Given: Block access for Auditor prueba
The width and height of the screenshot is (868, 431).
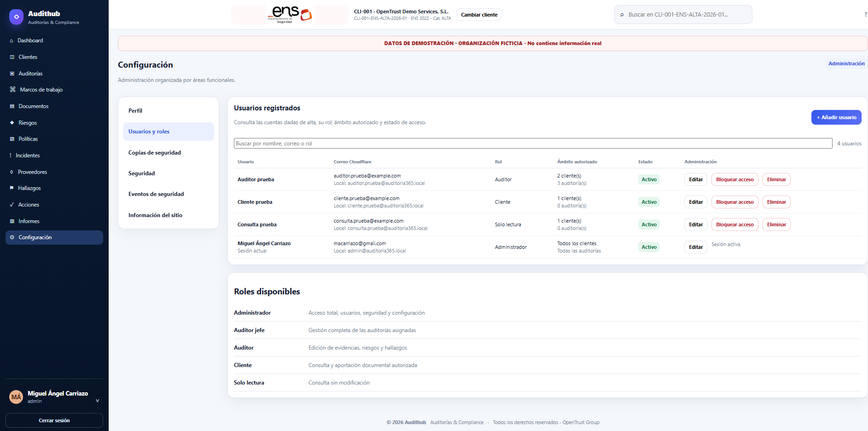Looking at the screenshot, I should 734,179.
